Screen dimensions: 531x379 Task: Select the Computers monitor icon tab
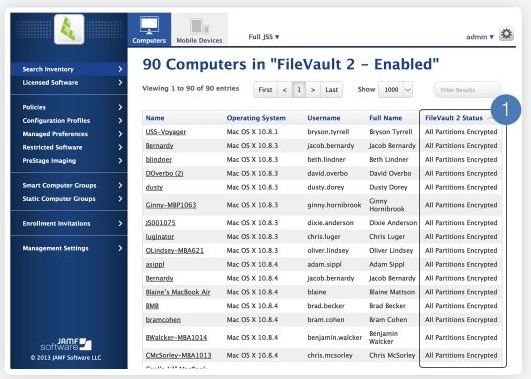click(149, 30)
